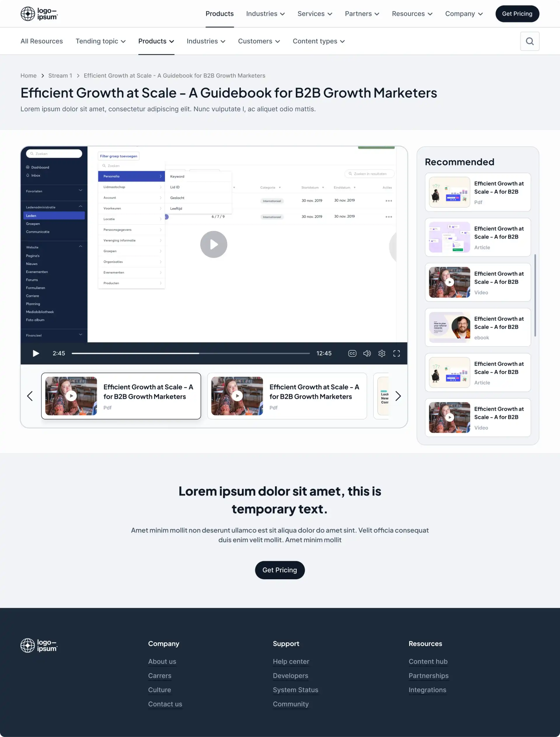Click the settings gear icon on player

point(382,353)
